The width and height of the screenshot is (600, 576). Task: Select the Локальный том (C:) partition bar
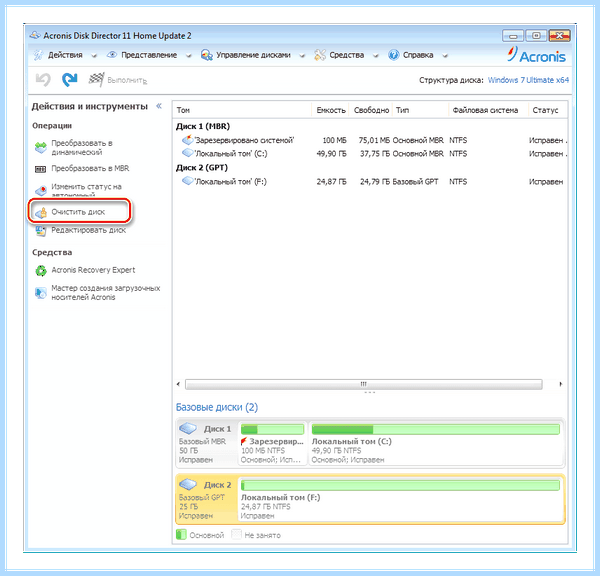(x=436, y=429)
